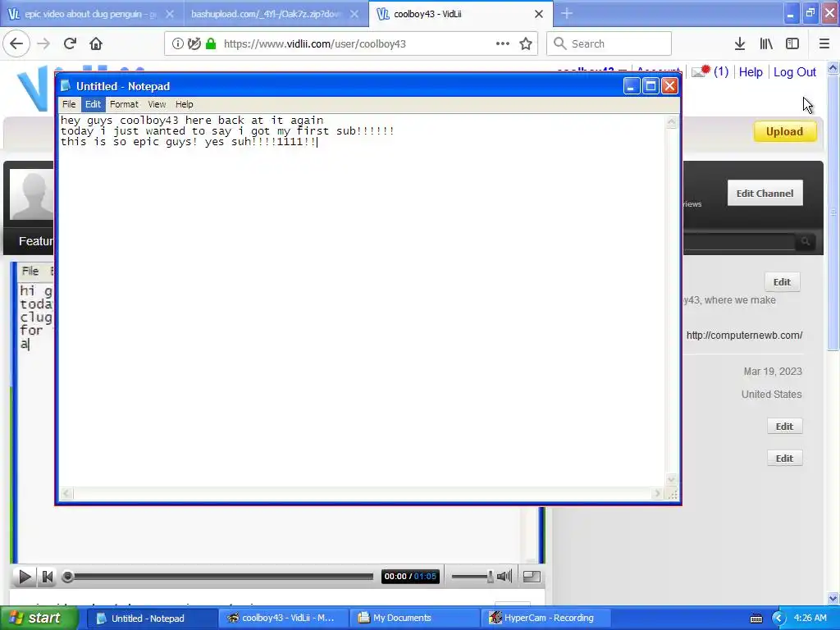Click the Edit Channel button
The width and height of the screenshot is (840, 630).
(765, 194)
